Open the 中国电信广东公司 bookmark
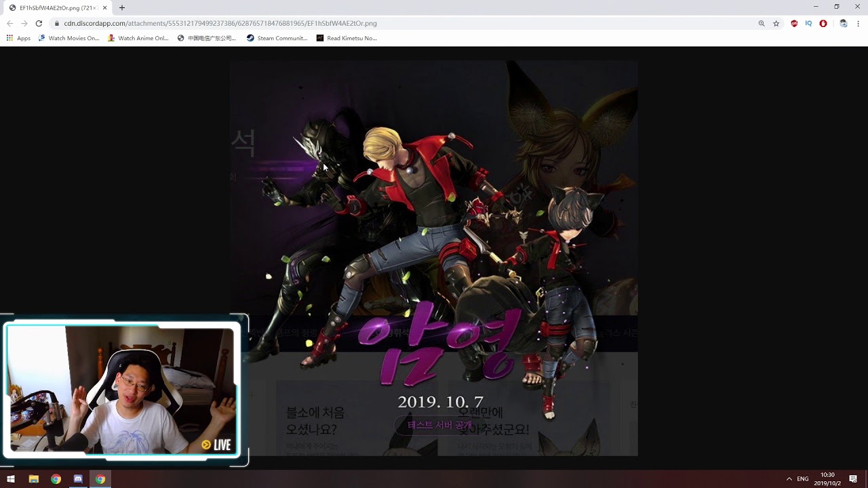 [x=207, y=38]
